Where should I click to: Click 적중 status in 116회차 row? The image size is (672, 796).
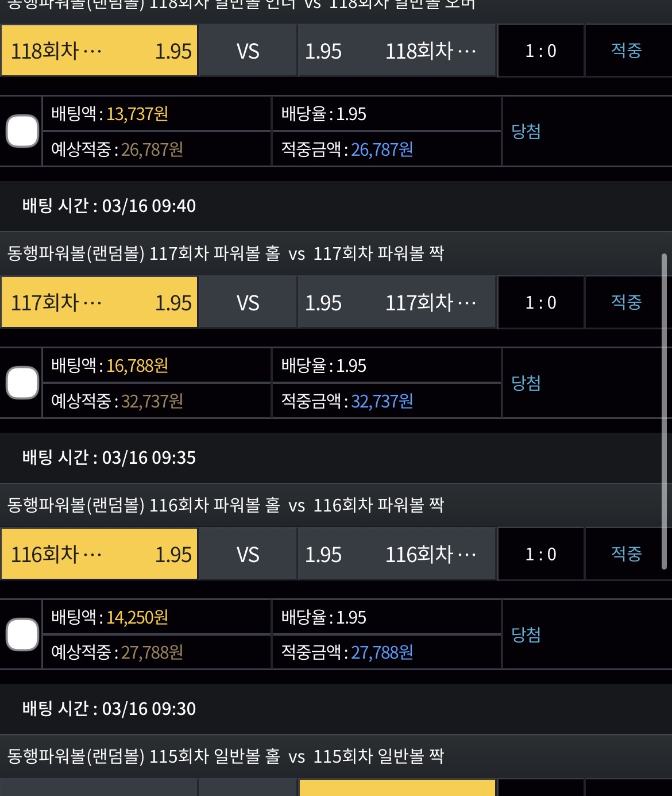tap(626, 554)
